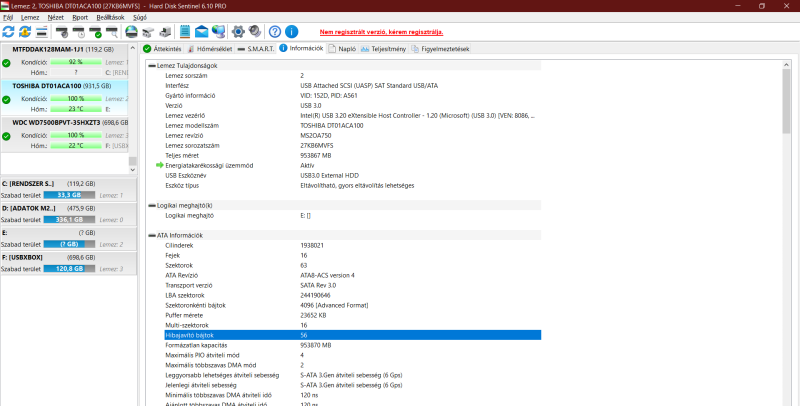This screenshot has width=800, height=406.
Task: Select the F: [USBXBOX] volume
Action: coord(68,263)
